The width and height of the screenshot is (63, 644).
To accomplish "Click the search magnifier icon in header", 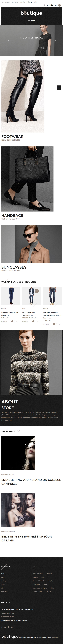I will [44, 5].
